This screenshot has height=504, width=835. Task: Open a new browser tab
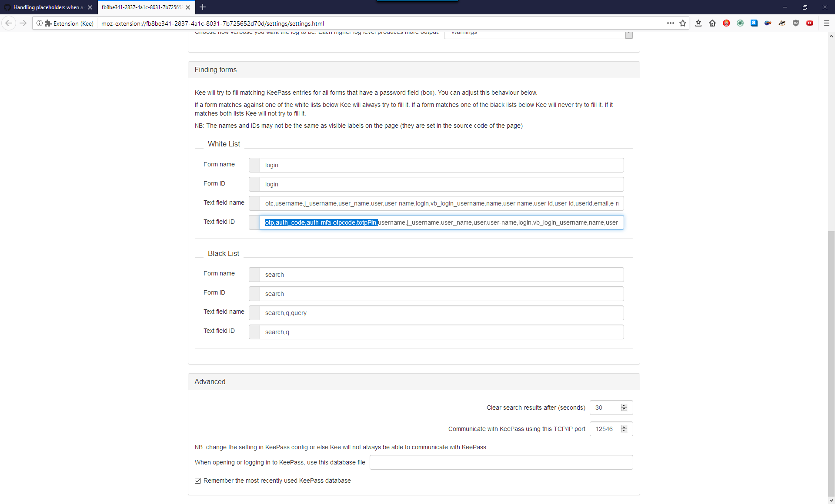[x=203, y=7]
